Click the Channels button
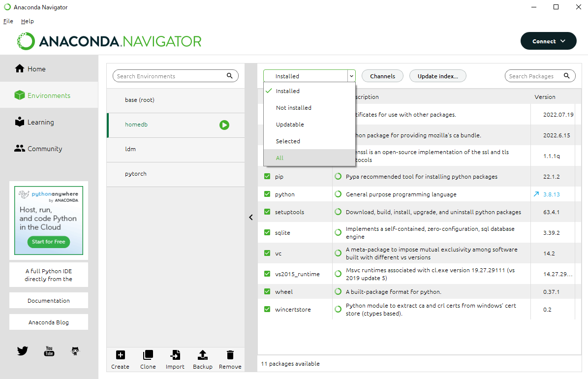Viewport: 588px width, 379px height. 382,76
